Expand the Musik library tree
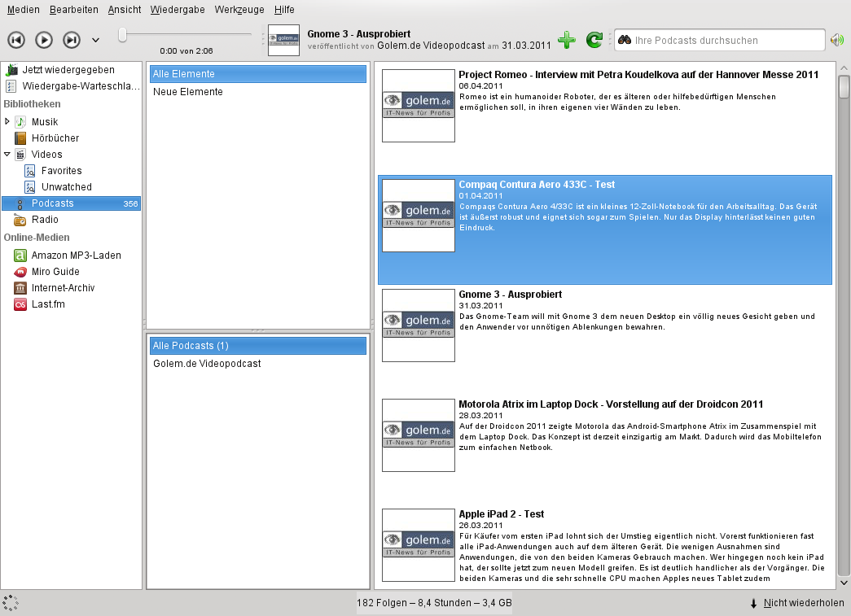The width and height of the screenshot is (851, 616). coord(7,121)
